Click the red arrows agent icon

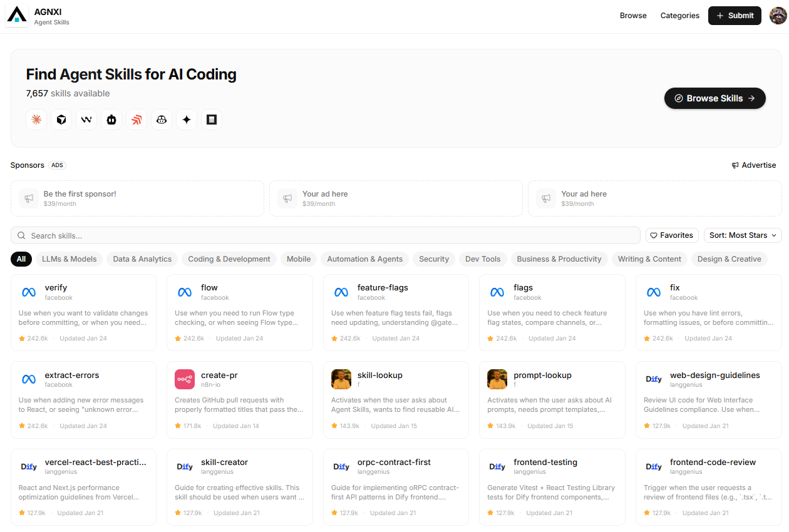point(137,119)
